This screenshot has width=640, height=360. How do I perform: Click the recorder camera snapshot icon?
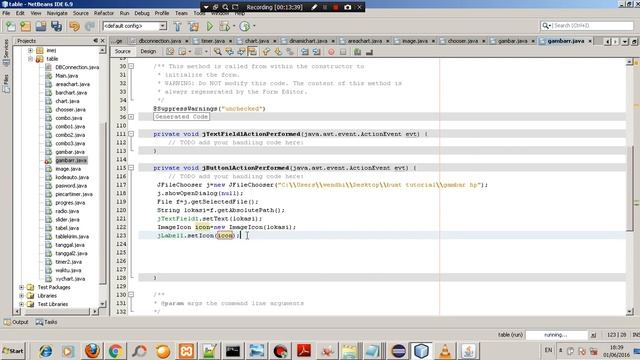click(347, 7)
